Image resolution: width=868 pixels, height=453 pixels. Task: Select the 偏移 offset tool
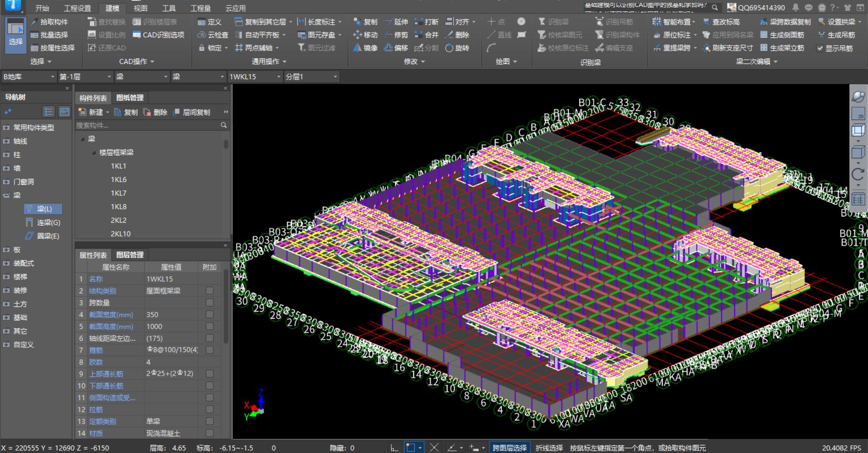pos(396,48)
